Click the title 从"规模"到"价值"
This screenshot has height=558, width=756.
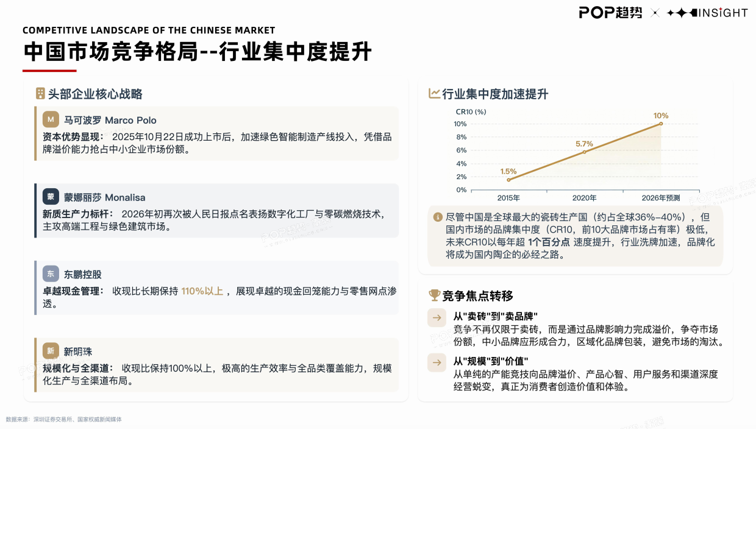point(491,361)
